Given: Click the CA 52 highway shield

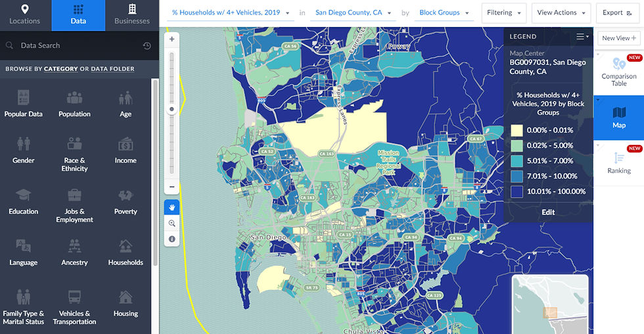Looking at the screenshot, I should (267, 152).
